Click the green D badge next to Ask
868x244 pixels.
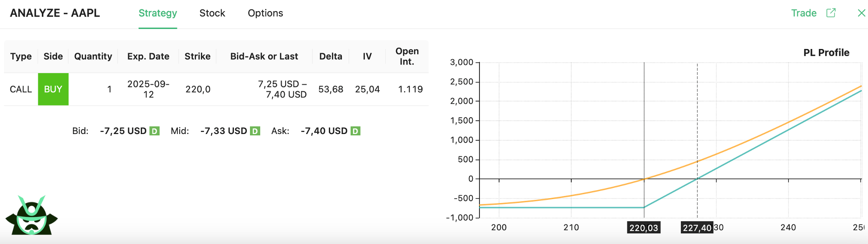coord(355,131)
